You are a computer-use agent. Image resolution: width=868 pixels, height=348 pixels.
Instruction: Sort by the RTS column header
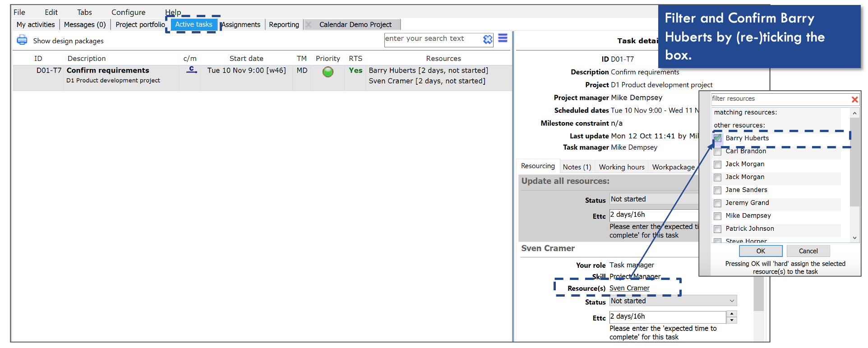click(356, 59)
